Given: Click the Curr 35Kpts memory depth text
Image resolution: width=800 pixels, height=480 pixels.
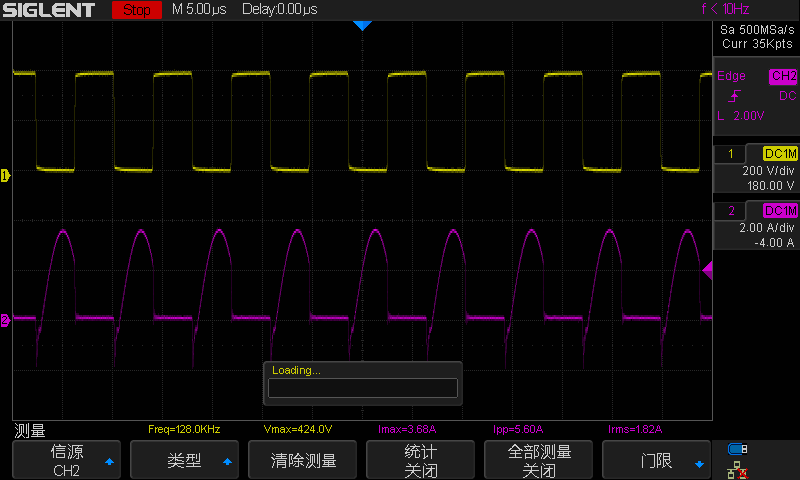Looking at the screenshot, I should [x=757, y=44].
